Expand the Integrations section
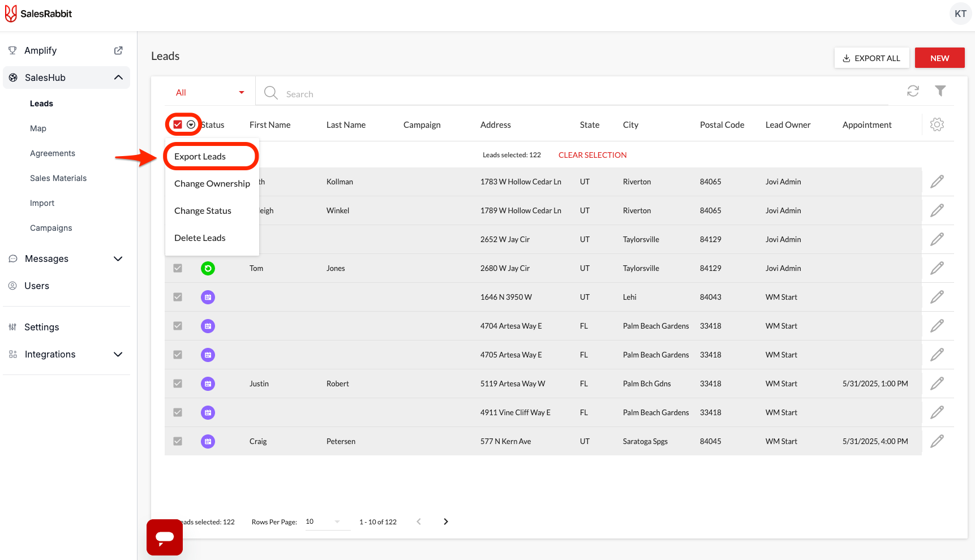The image size is (975, 560). tap(118, 354)
